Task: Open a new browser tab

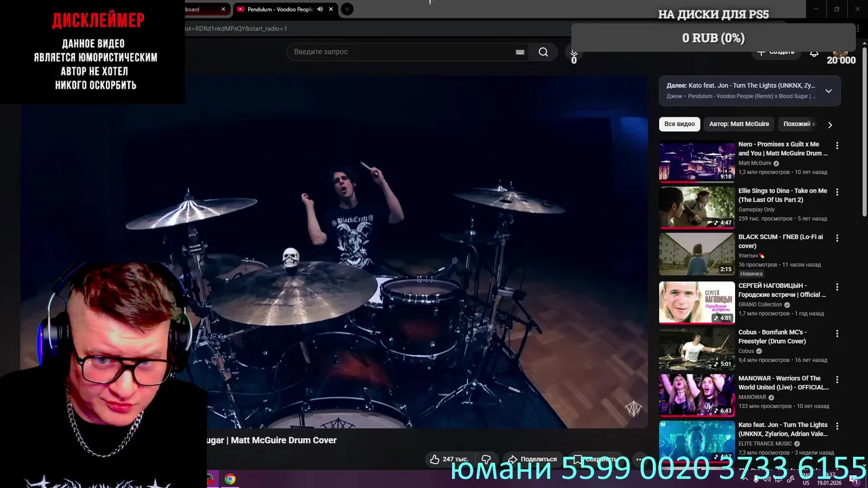Action: pyautogui.click(x=347, y=9)
